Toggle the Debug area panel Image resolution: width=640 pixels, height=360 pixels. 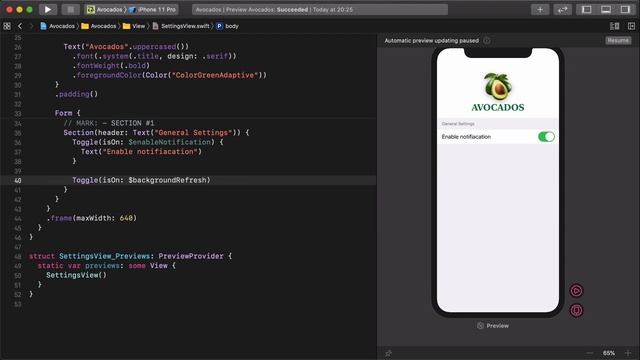tap(606, 9)
